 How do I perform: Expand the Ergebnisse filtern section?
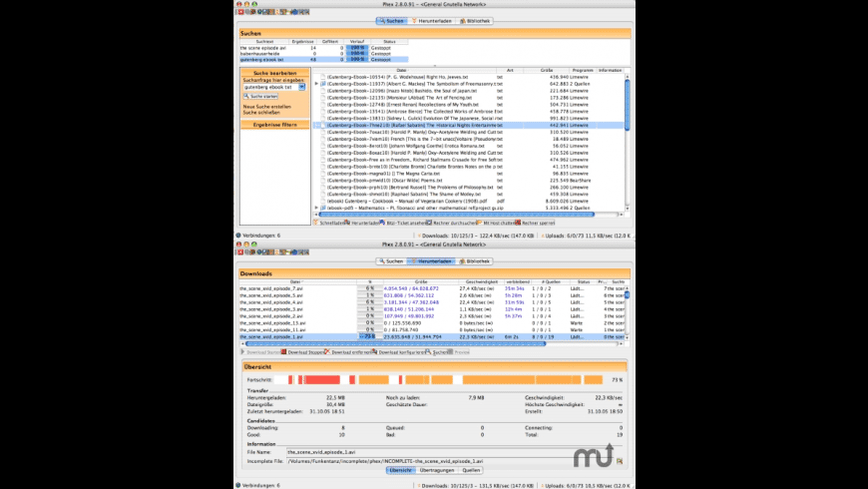[x=275, y=125]
